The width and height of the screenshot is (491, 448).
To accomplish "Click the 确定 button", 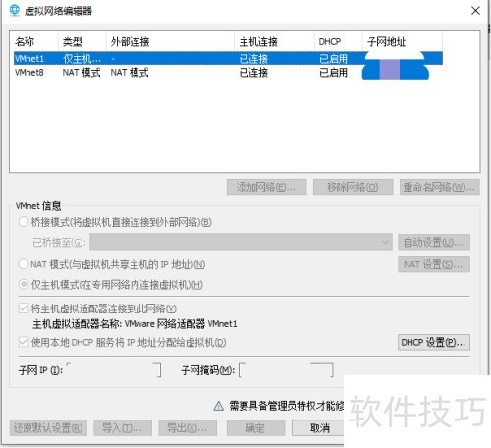I will coord(255,428).
